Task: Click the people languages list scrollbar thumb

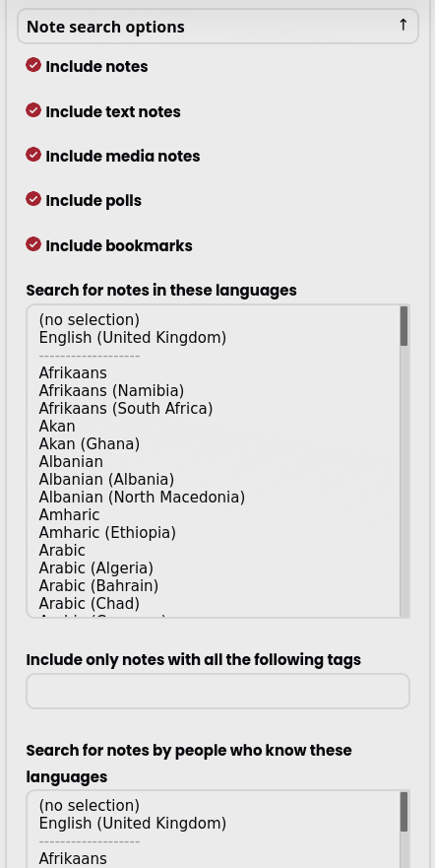Action: [404, 812]
